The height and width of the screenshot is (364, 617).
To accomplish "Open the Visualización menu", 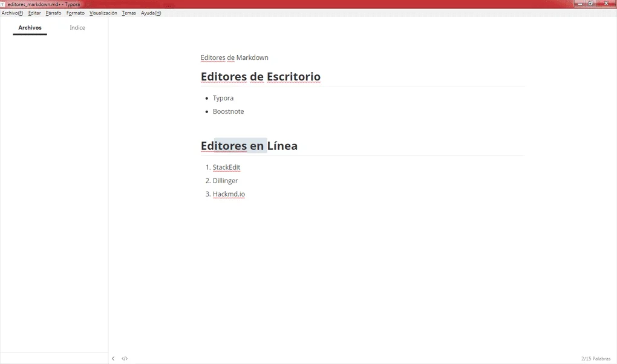I will pos(103,13).
